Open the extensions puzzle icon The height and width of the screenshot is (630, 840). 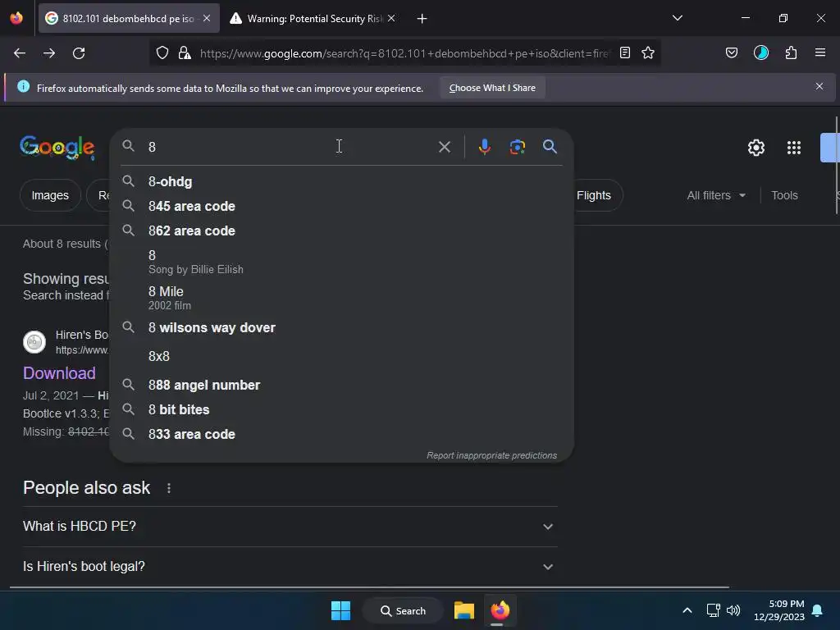tap(792, 52)
